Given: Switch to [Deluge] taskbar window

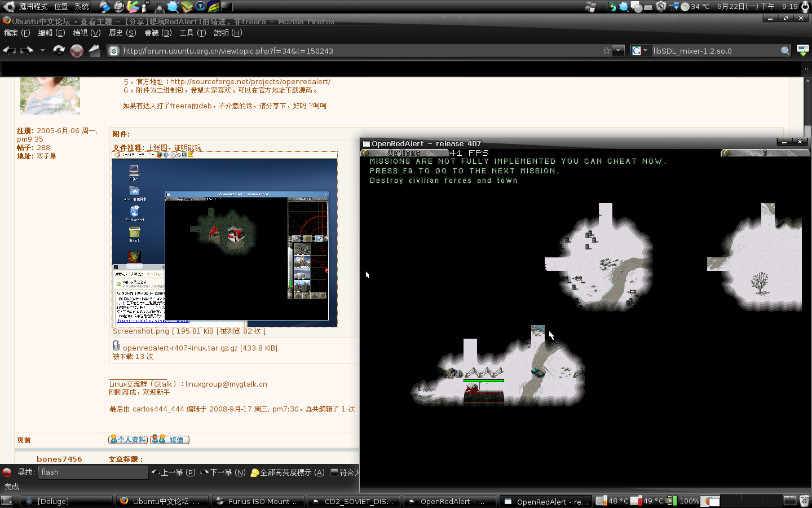Looking at the screenshot, I should point(67,501).
